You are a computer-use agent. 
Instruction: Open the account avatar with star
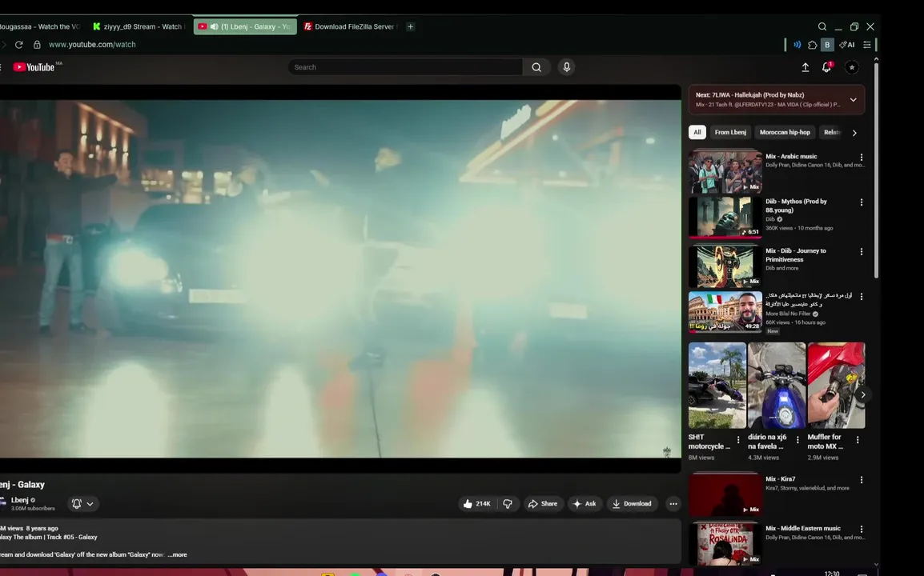click(851, 68)
